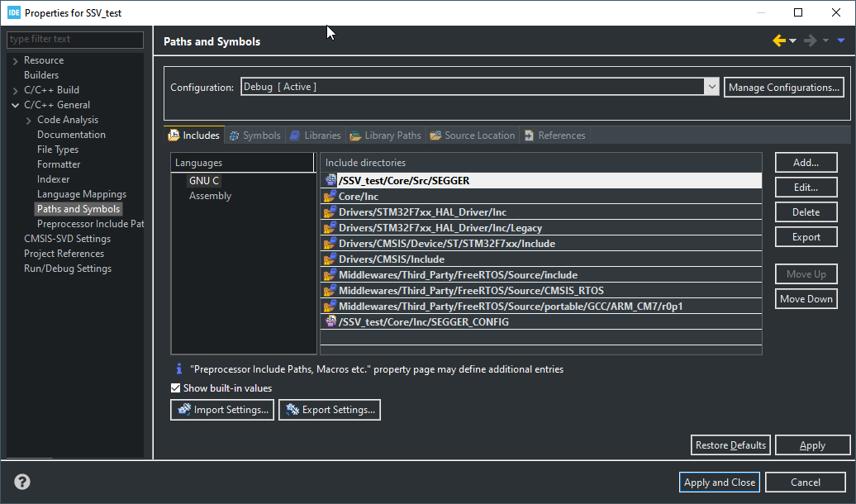Click the yellow back navigation arrow
Image resolution: width=856 pixels, height=504 pixels.
(x=778, y=41)
